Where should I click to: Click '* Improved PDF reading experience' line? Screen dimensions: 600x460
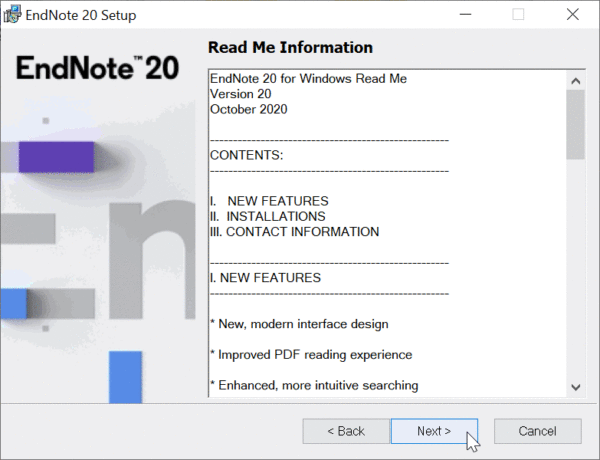pyautogui.click(x=311, y=355)
